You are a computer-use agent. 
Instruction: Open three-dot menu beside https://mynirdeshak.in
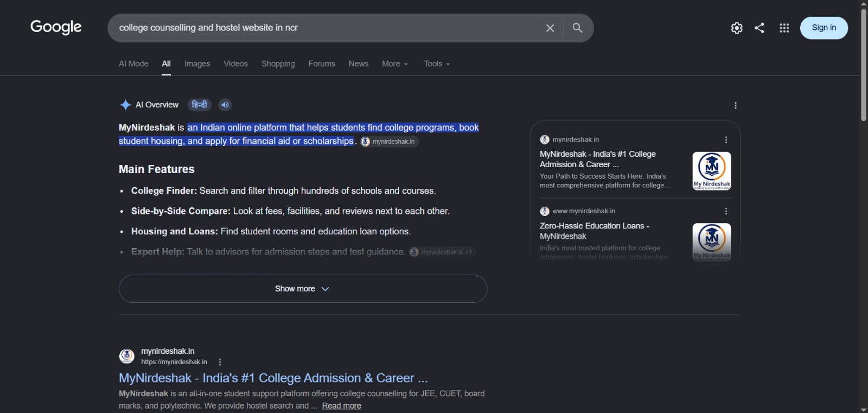220,362
